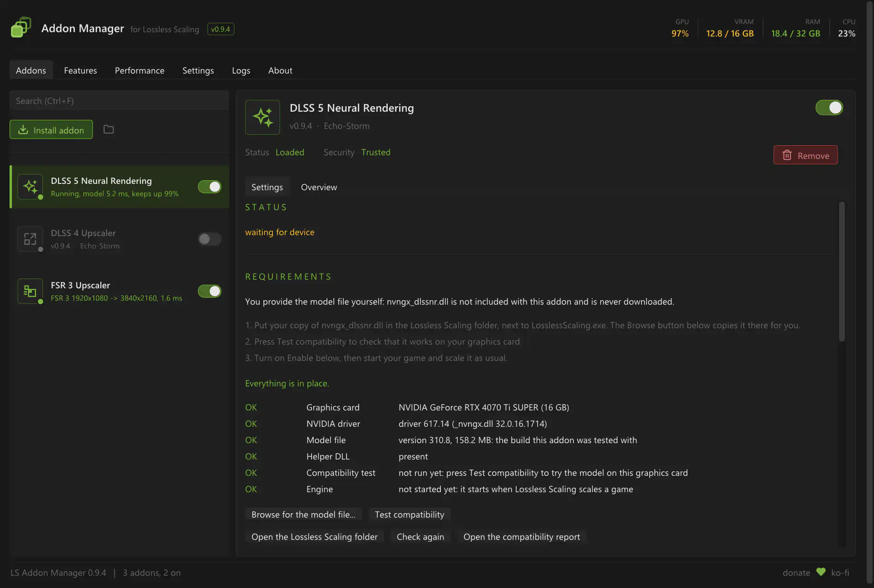The width and height of the screenshot is (874, 588).
Task: Click the large DLSS 5 sparkle icon in details
Action: click(262, 117)
